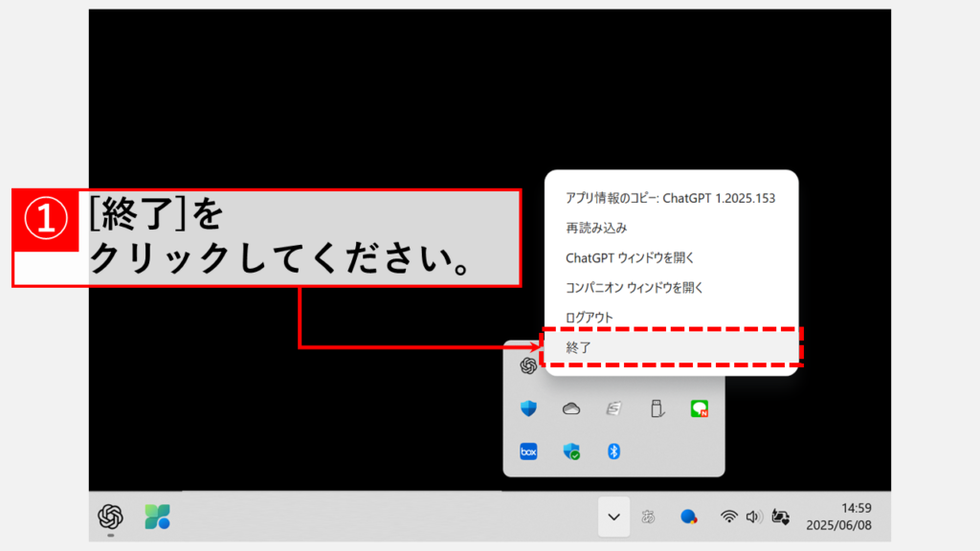This screenshot has height=551, width=980.
Task: Copy app info: ChatGPT 1.2025.153 entry
Action: (x=670, y=199)
